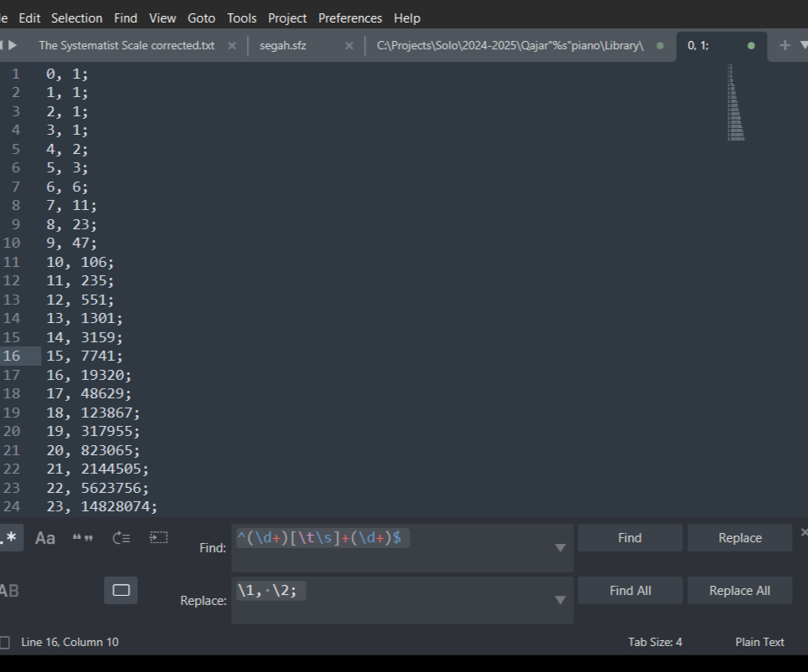Open the Find history dropdown
The image size is (808, 672).
559,548
